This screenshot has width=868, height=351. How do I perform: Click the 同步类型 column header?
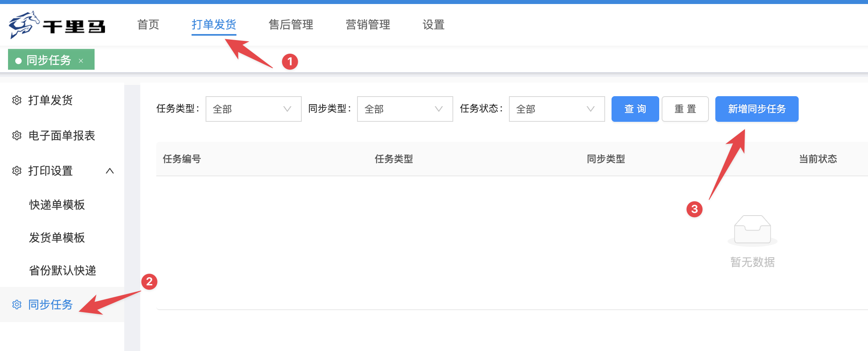[606, 159]
